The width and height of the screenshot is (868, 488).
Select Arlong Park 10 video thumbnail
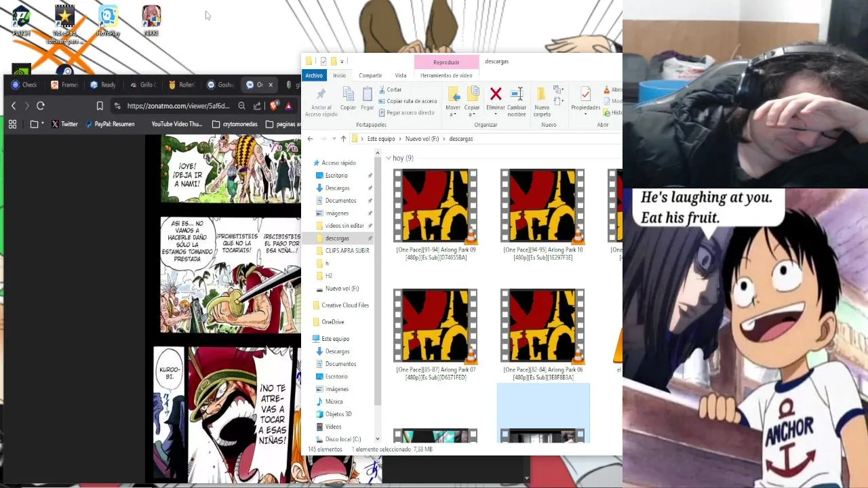542,206
